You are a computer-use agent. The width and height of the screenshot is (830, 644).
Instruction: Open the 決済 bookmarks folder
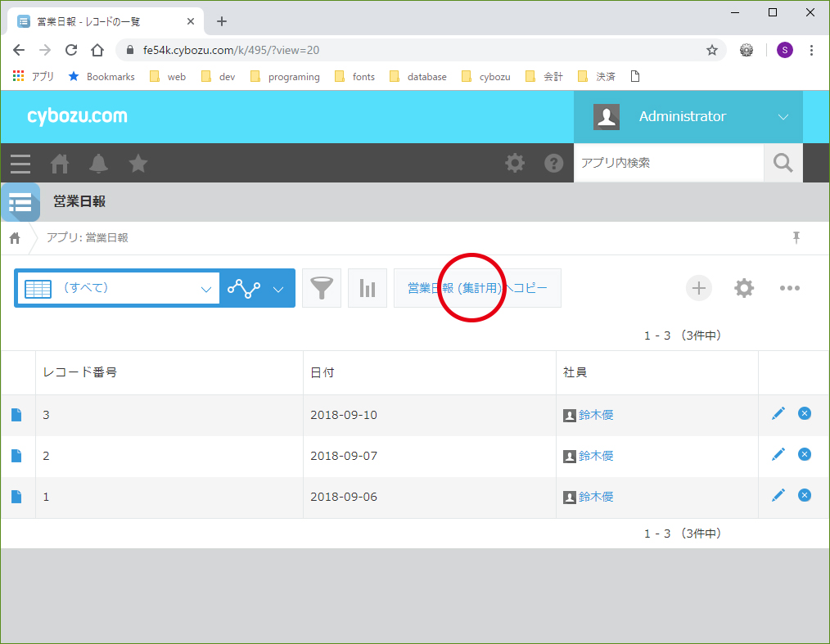[597, 77]
